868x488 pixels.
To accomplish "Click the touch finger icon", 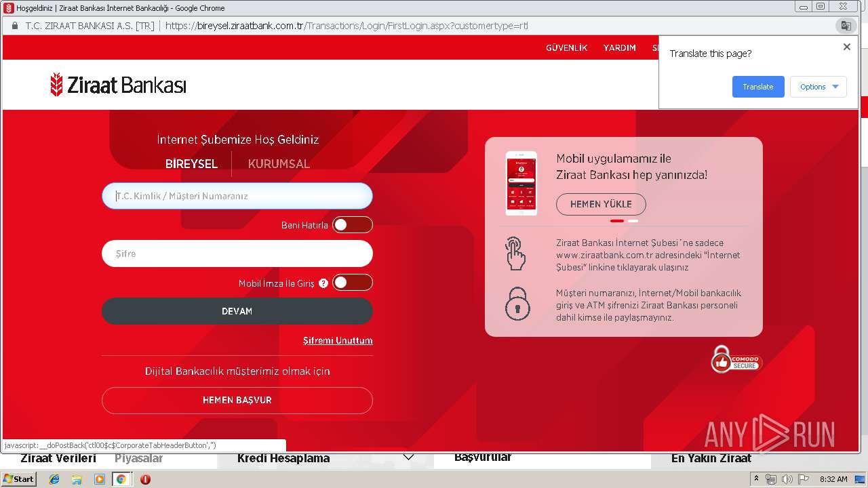I will pyautogui.click(x=515, y=253).
